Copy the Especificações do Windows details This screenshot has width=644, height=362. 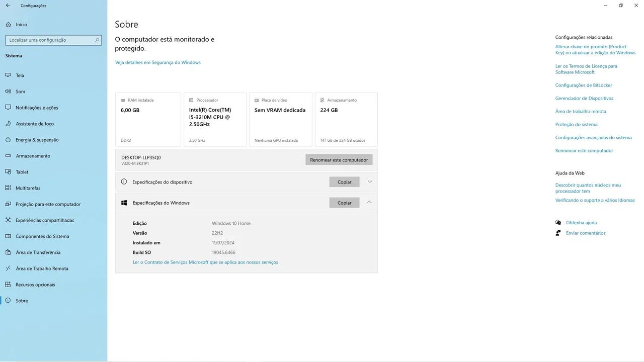click(345, 203)
